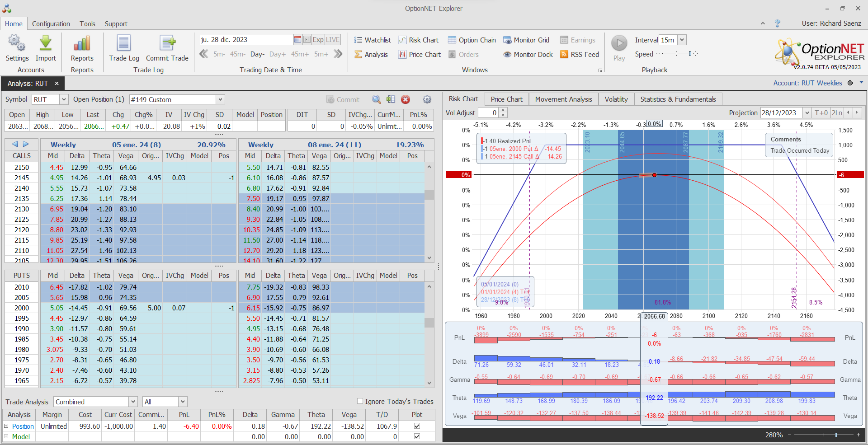This screenshot has height=445, width=868.
Task: Click the red delete position icon
Action: click(406, 99)
